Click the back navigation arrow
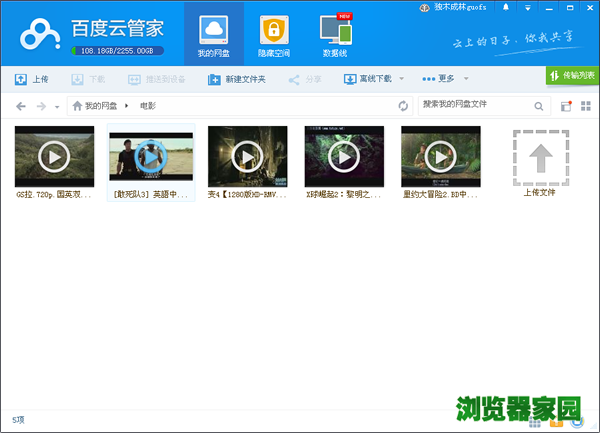Screen dimensions: 600x433 [x=21, y=106]
